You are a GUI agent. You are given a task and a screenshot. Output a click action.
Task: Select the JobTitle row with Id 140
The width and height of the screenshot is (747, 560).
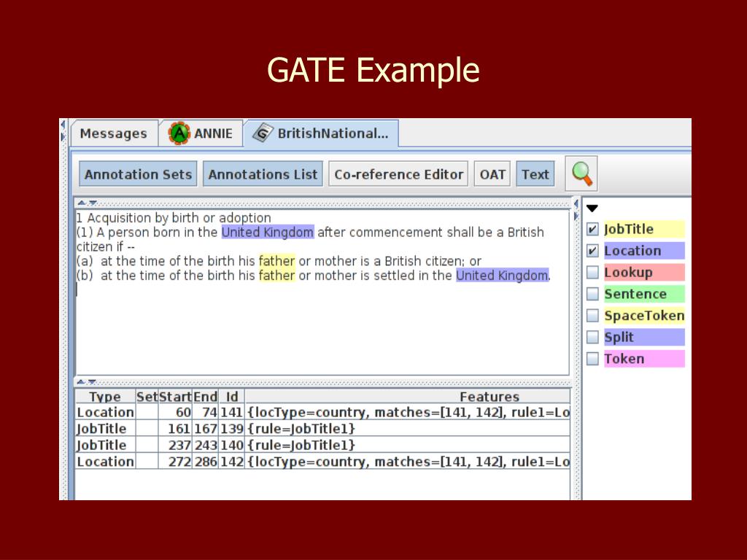[322, 446]
